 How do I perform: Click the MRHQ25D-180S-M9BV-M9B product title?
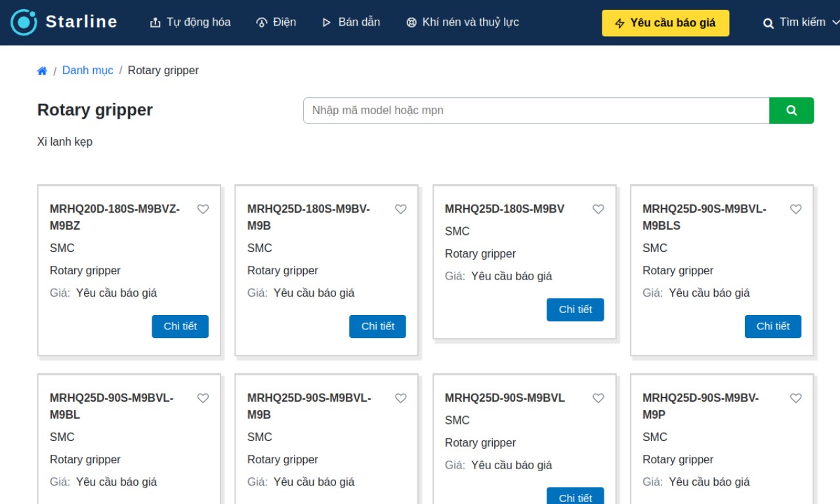coord(308,217)
